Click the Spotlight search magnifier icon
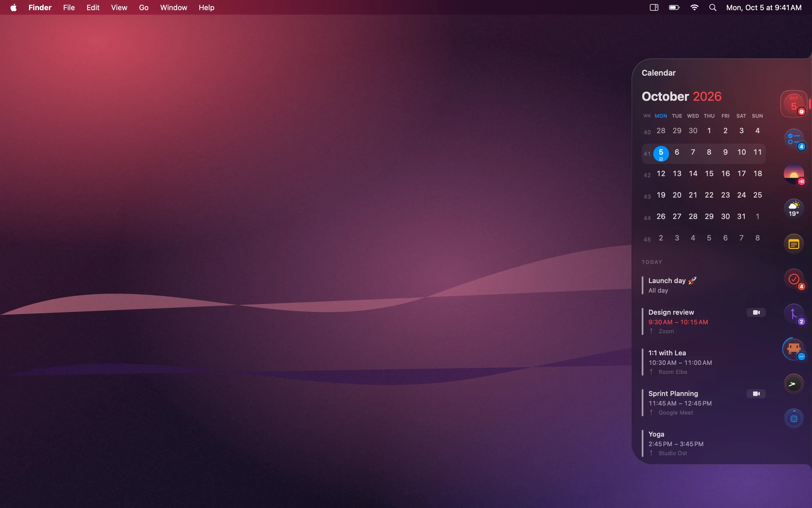 [713, 7]
